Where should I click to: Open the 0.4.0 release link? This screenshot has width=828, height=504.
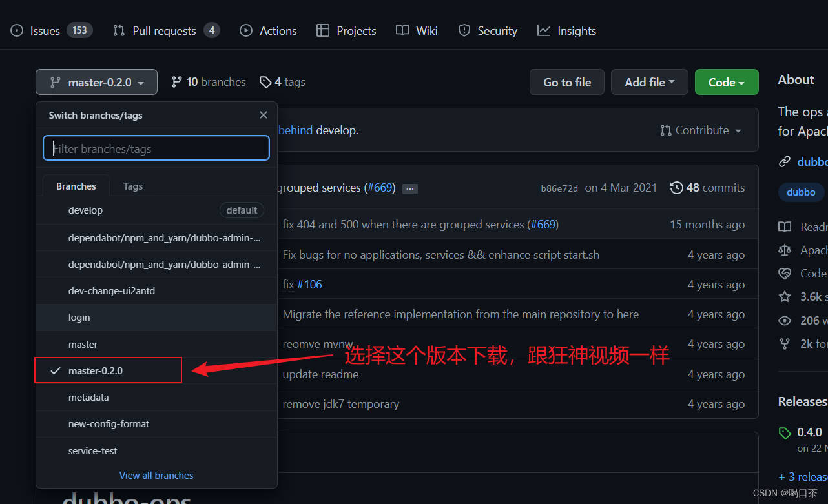point(809,432)
